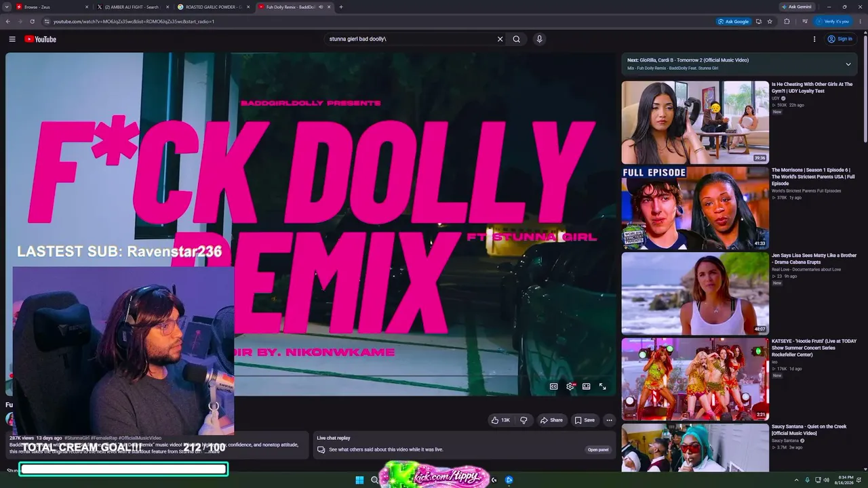Image resolution: width=868 pixels, height=488 pixels.
Task: Save the video to a playlist
Action: (x=585, y=420)
